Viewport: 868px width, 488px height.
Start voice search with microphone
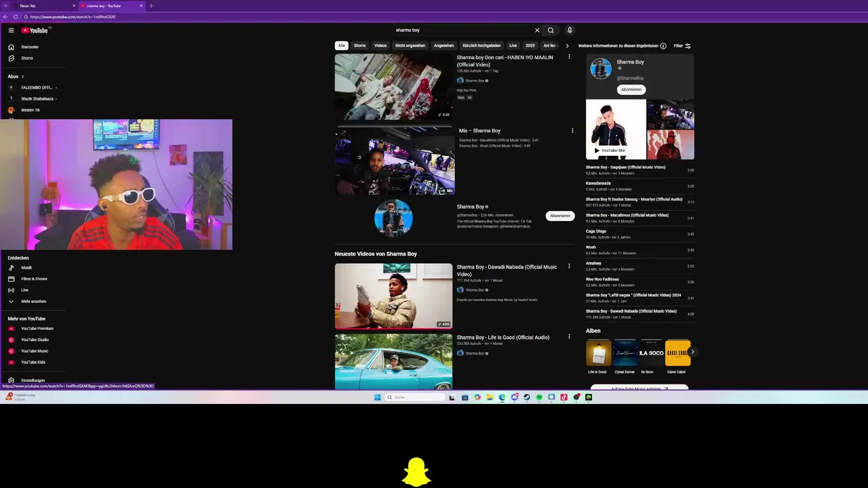570,30
